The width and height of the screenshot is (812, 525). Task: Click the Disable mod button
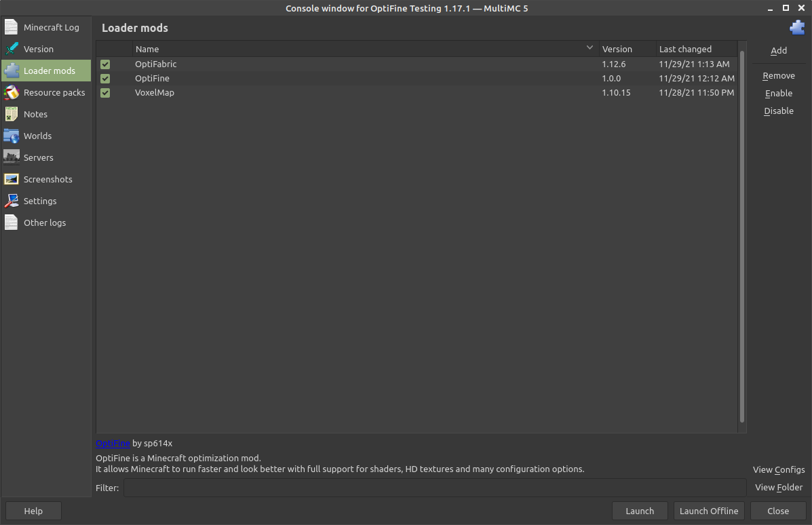778,111
